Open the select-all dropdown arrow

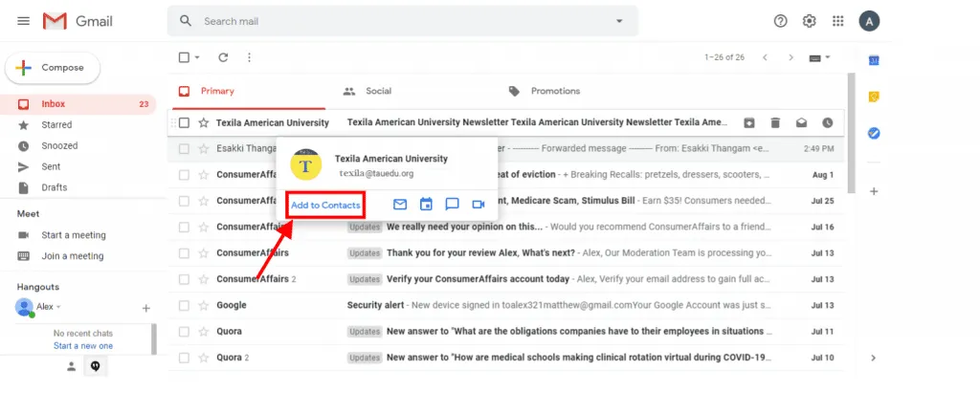[x=197, y=57]
